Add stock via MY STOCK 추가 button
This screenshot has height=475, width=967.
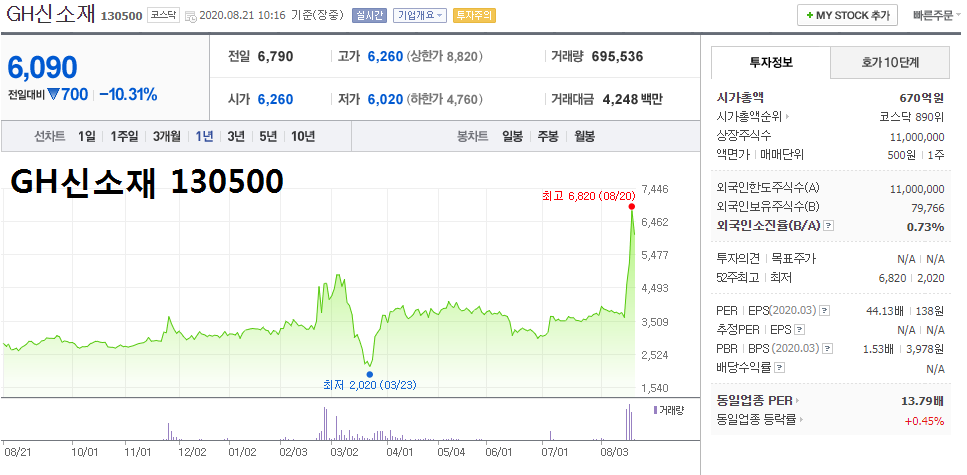coord(847,15)
